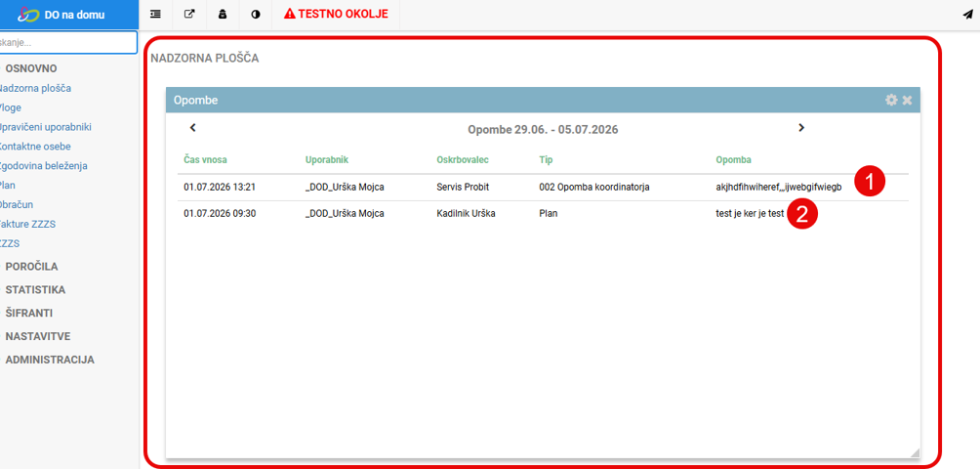This screenshot has height=469, width=980.
Task: Click Kadilnik Urška cell
Action: click(x=466, y=214)
